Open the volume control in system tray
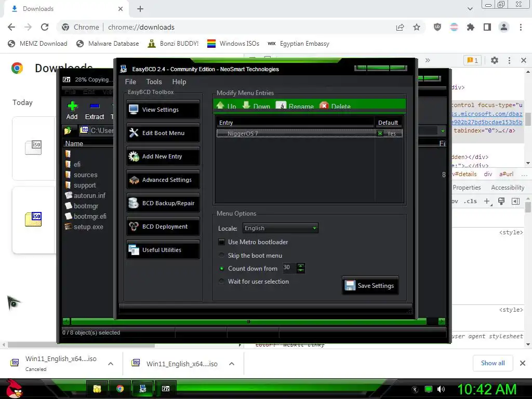This screenshot has width=532, height=399. (x=441, y=389)
